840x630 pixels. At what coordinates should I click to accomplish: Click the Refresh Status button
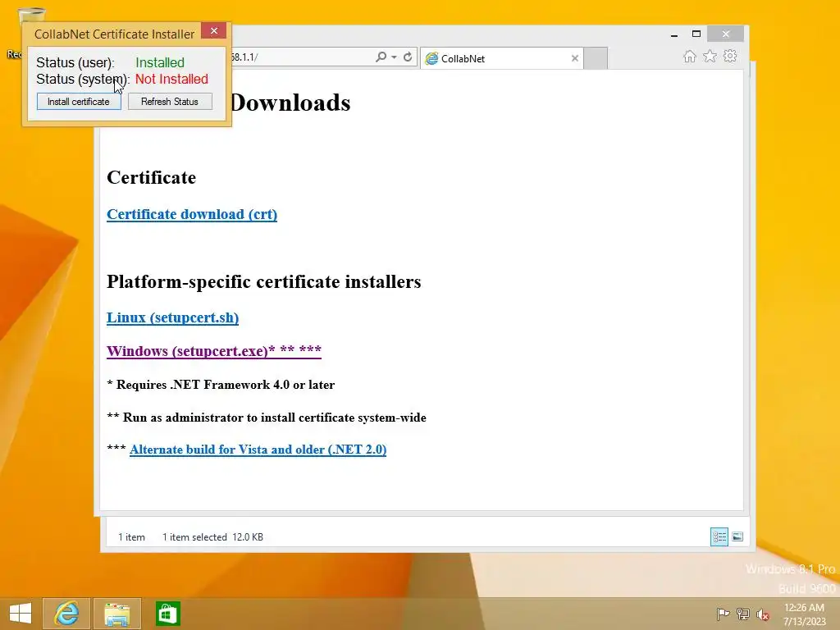point(170,102)
